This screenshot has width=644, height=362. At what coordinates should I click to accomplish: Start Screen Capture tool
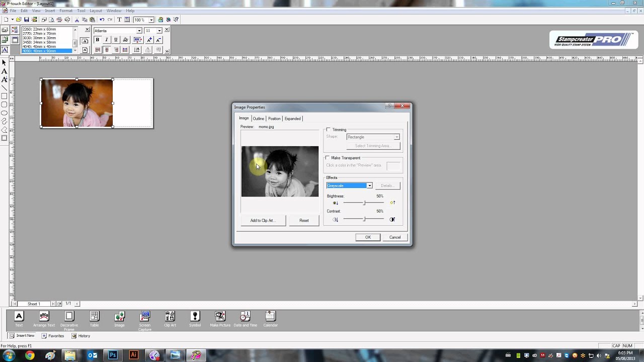[145, 321]
